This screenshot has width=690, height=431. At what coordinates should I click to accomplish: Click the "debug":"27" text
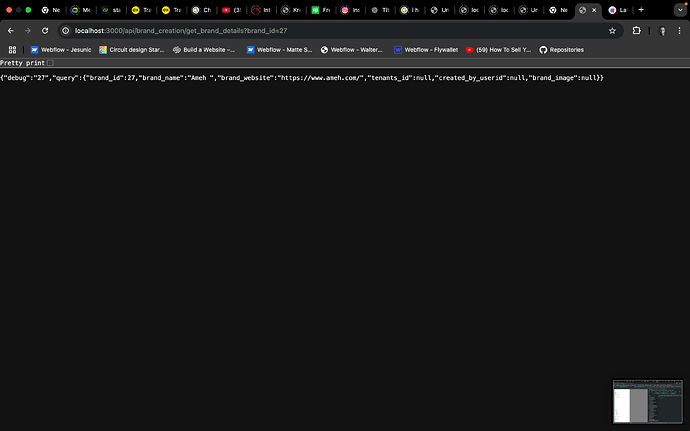(x=26, y=78)
